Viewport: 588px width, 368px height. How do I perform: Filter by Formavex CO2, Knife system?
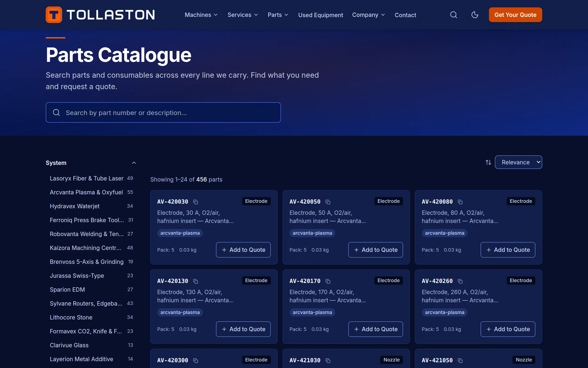pos(91,331)
